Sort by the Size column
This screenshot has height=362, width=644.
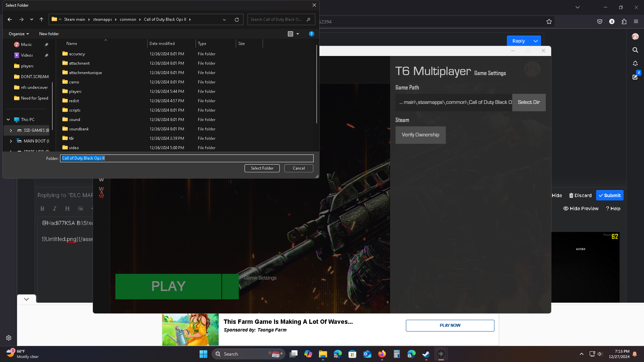241,44
